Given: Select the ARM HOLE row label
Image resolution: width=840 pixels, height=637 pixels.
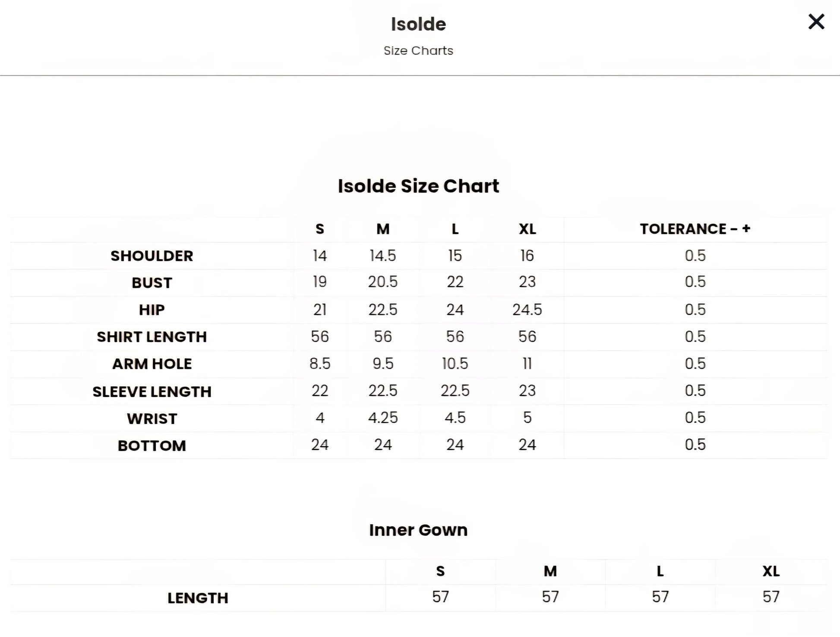Looking at the screenshot, I should (x=152, y=364).
